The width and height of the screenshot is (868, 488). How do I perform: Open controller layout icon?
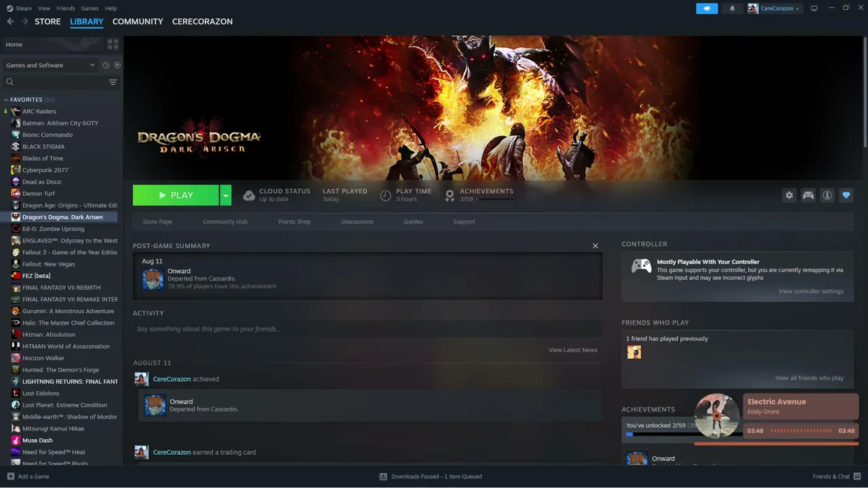808,195
